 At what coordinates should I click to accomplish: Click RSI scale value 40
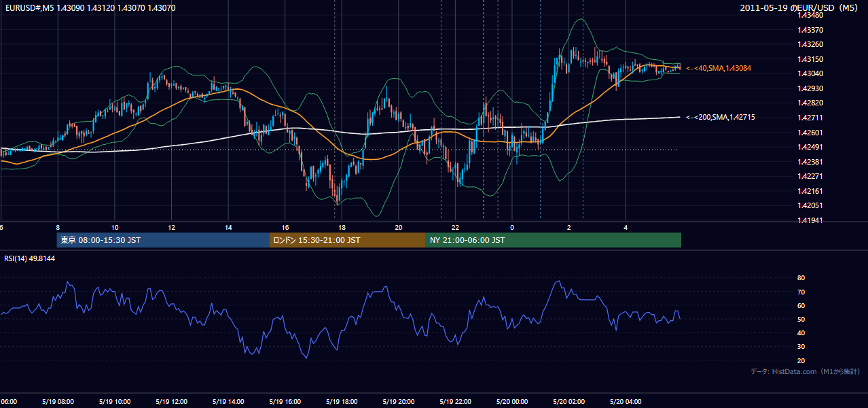801,333
